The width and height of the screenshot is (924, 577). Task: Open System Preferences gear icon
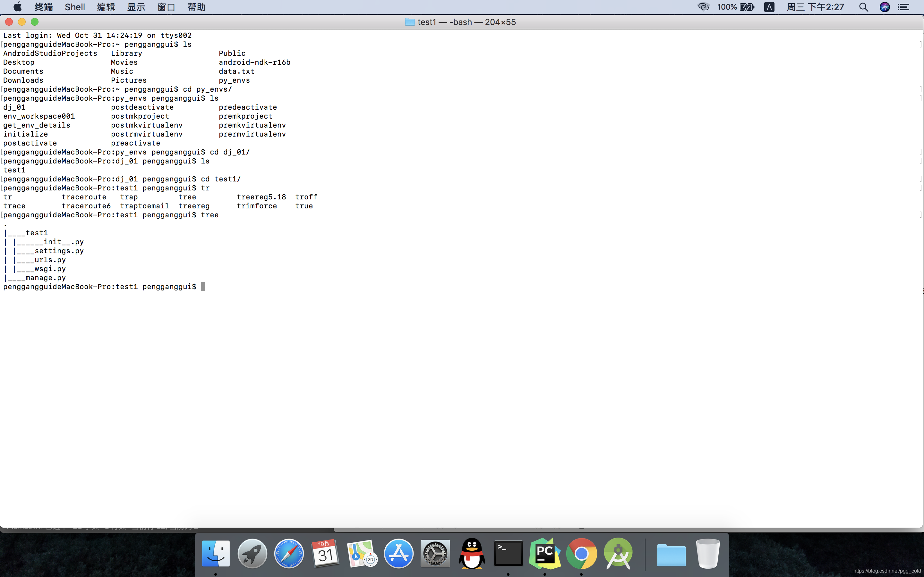[x=435, y=553]
